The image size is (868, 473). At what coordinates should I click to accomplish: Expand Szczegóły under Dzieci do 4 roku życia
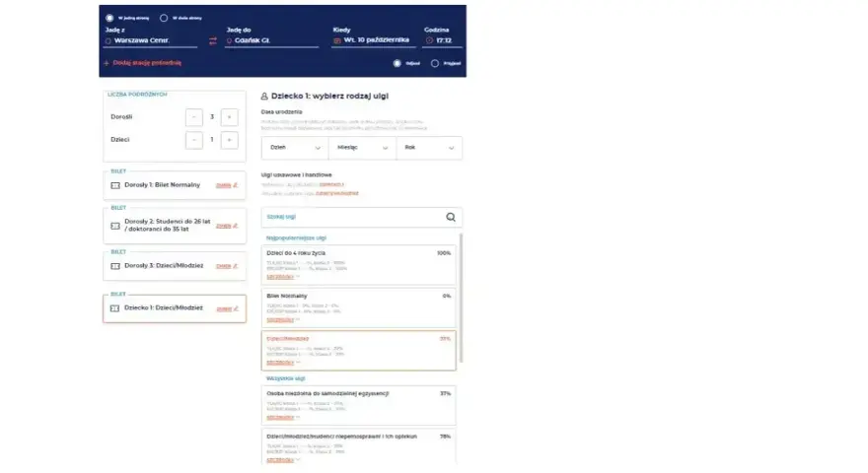point(282,277)
